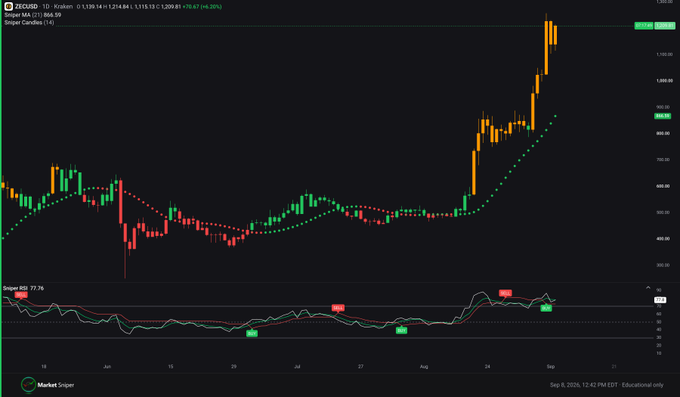Image resolution: width=680 pixels, height=397 pixels.
Task: Click the RSI axis level 10
Action: coord(659,353)
